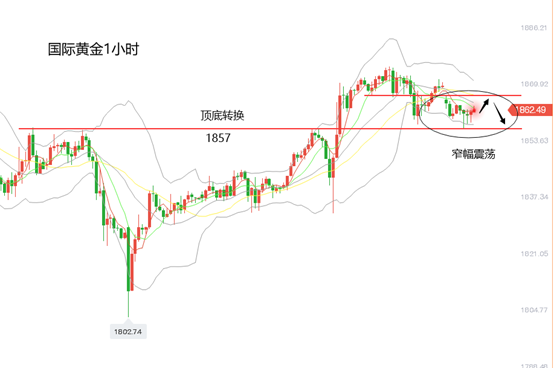Click the 1857 support level label
This screenshot has height=368, width=554.
click(x=218, y=138)
